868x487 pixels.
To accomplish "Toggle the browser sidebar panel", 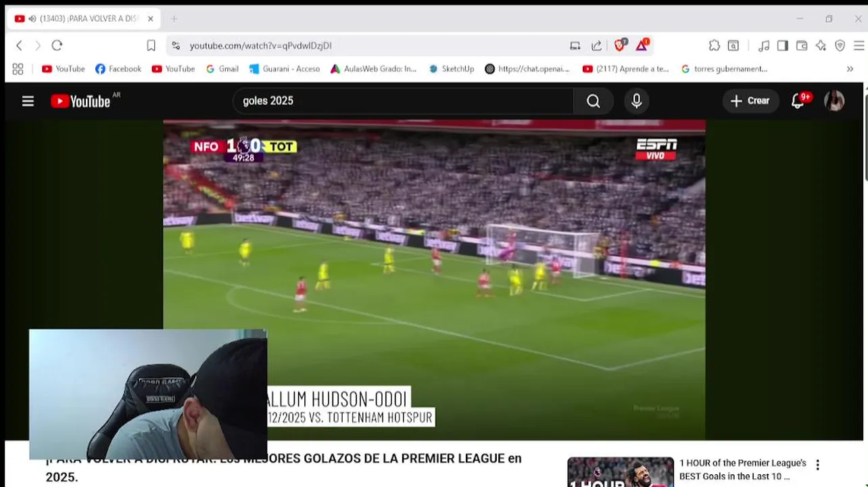I will pos(782,45).
